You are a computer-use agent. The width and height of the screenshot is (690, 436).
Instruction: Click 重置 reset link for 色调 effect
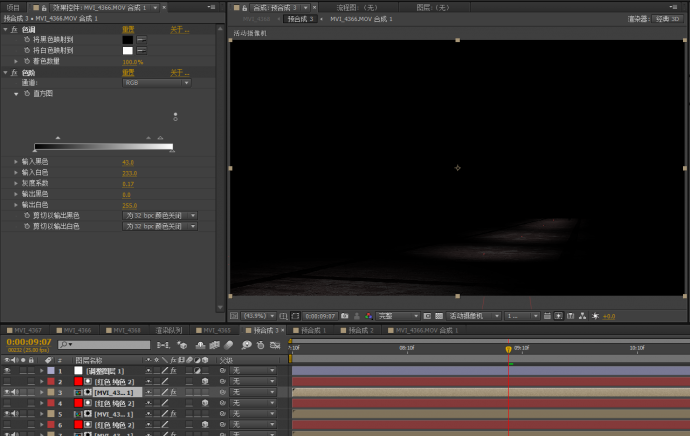click(x=128, y=29)
